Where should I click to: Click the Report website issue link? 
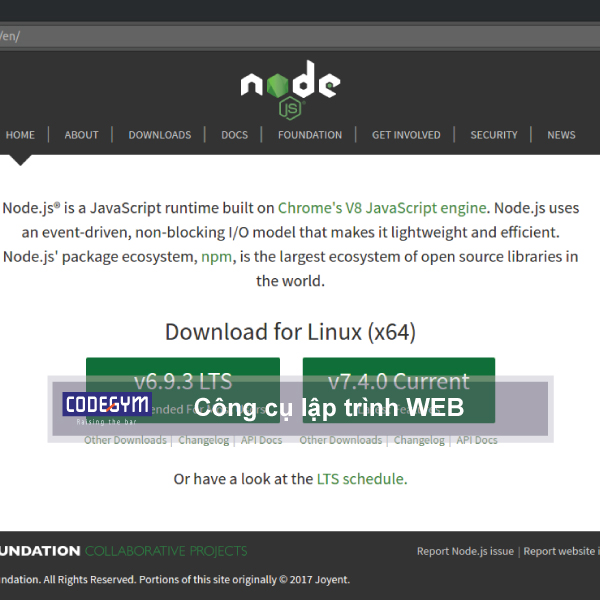[x=561, y=551]
